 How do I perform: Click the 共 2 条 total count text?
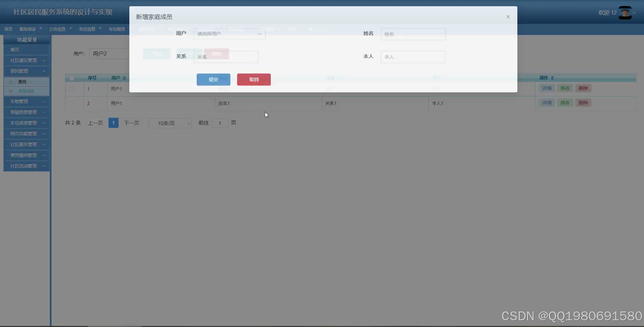pyautogui.click(x=73, y=123)
